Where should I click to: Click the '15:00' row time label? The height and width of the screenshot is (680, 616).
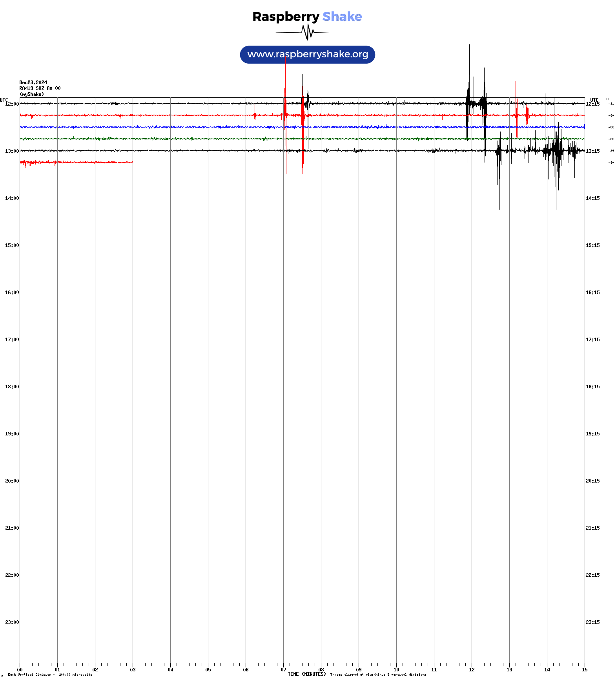(x=12, y=245)
